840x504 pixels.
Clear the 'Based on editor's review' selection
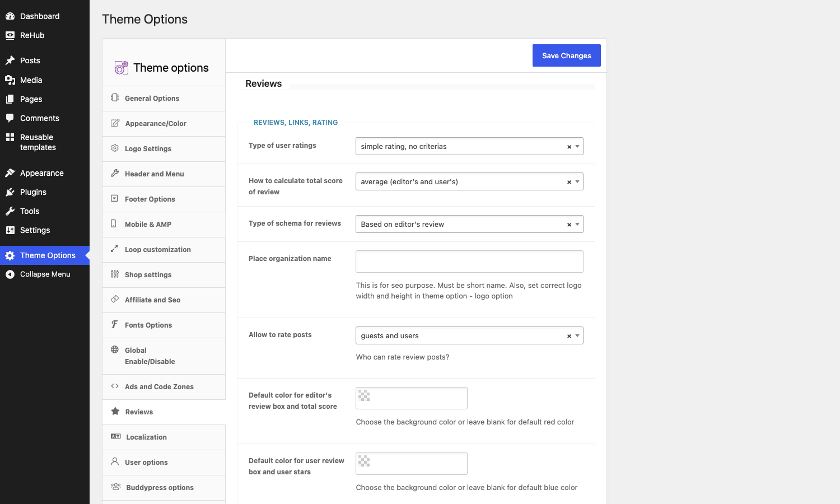pos(569,225)
